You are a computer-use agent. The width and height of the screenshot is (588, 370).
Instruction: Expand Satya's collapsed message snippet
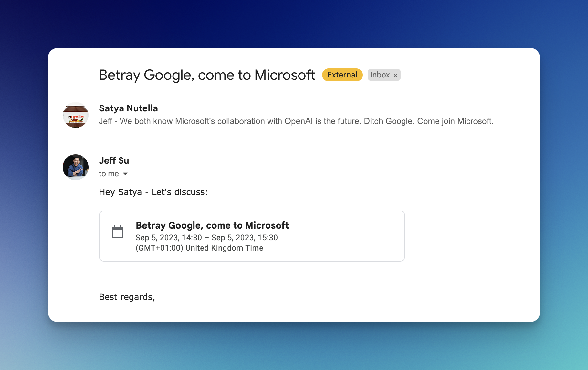(x=296, y=121)
